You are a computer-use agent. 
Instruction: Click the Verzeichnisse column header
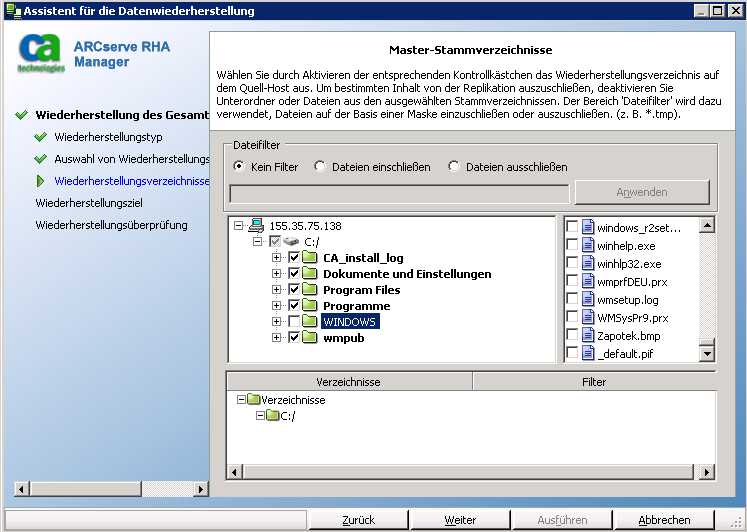pyautogui.click(x=349, y=382)
